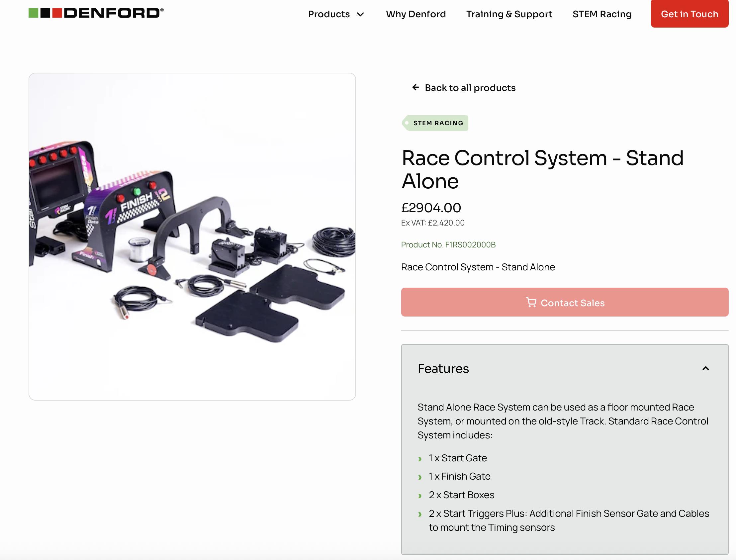The image size is (736, 560).
Task: Collapse the Features section chevron
Action: pos(705,368)
